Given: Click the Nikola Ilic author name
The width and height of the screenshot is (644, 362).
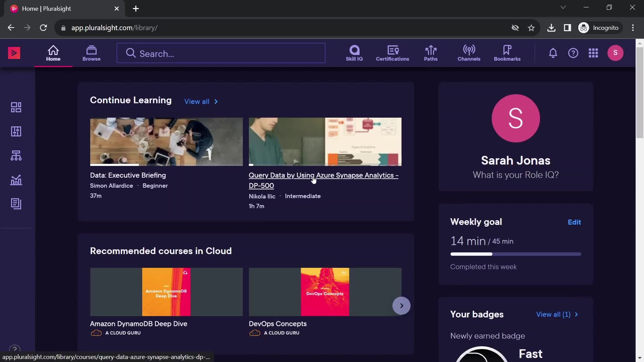Looking at the screenshot, I should coord(262,196).
